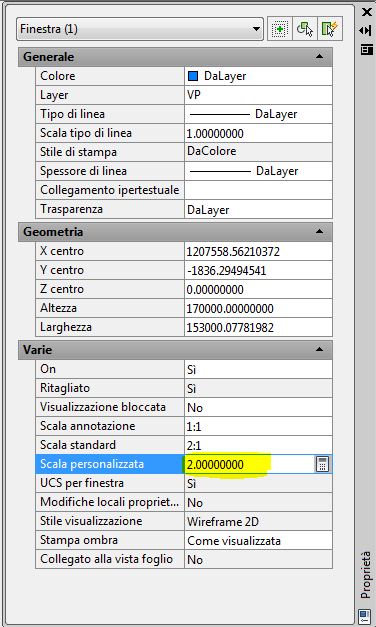Toggle Visualizzazione bloccata value No
Image resolution: width=376 pixels, height=627 pixels.
pyautogui.click(x=258, y=407)
